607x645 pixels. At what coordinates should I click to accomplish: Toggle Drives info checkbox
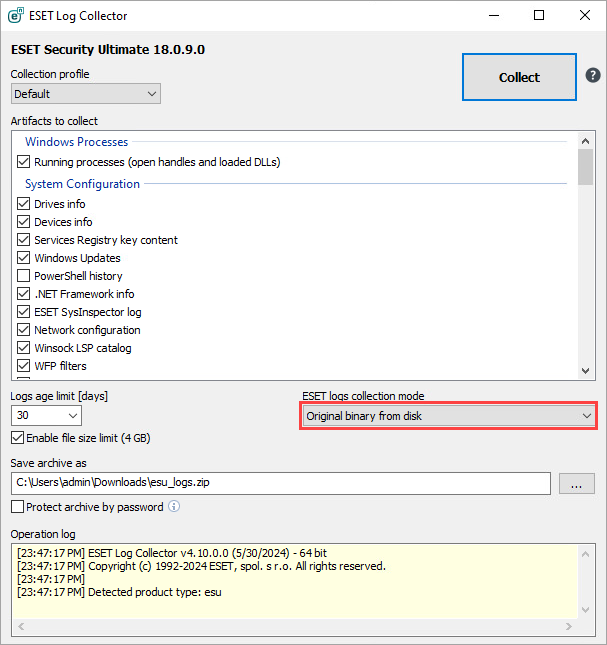pos(23,204)
